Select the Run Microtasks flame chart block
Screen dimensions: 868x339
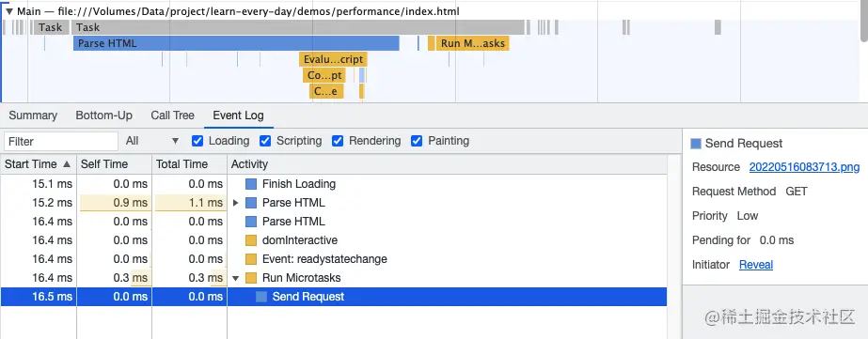tap(473, 43)
